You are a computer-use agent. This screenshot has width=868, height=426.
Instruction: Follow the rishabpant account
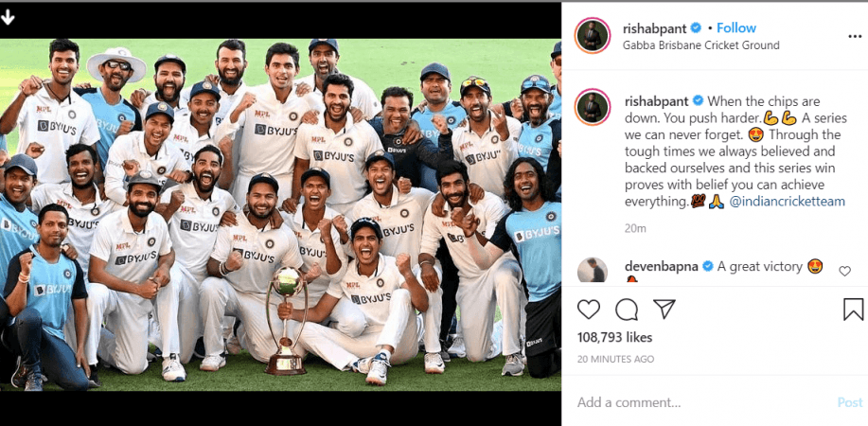pos(736,27)
